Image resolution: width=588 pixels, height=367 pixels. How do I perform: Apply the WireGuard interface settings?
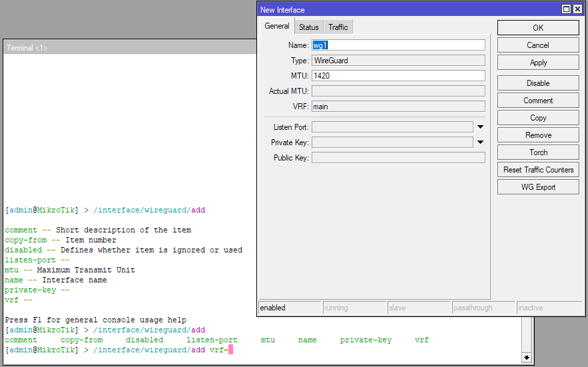coord(537,63)
